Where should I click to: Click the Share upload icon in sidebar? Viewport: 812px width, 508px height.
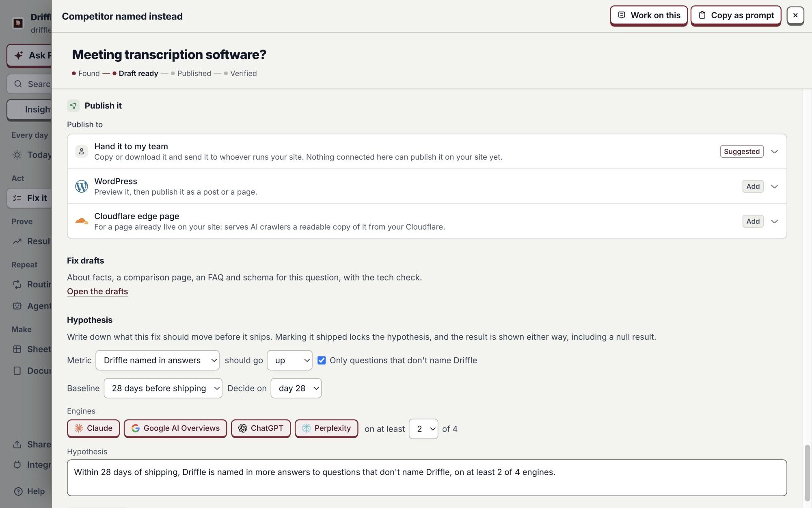click(17, 445)
